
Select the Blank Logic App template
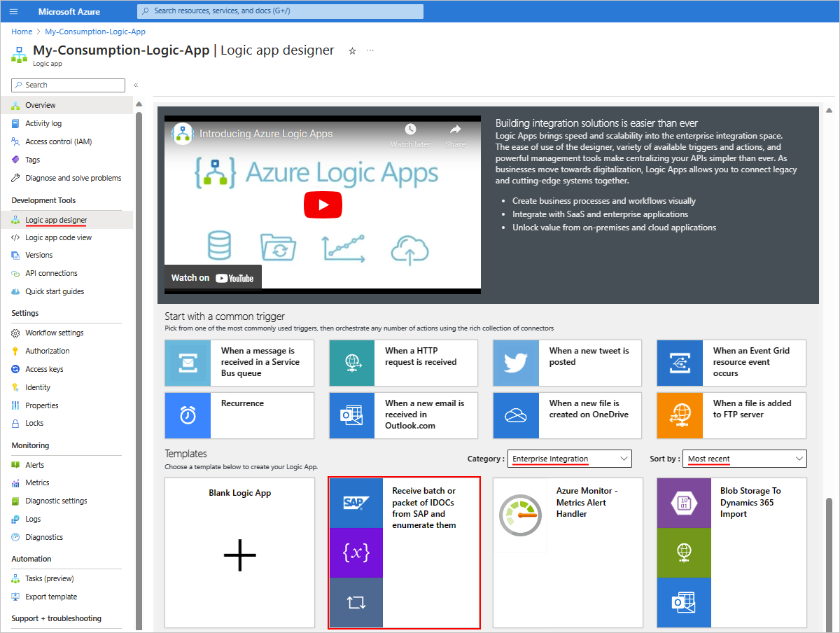(240, 552)
